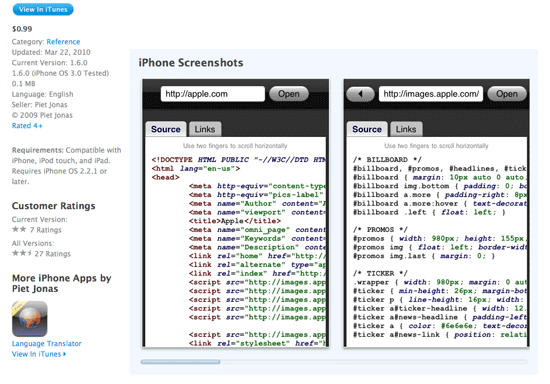Click the 'Updated: Mar 22, 2010' text
Image resolution: width=550 pixels, height=384 pixels.
[51, 52]
